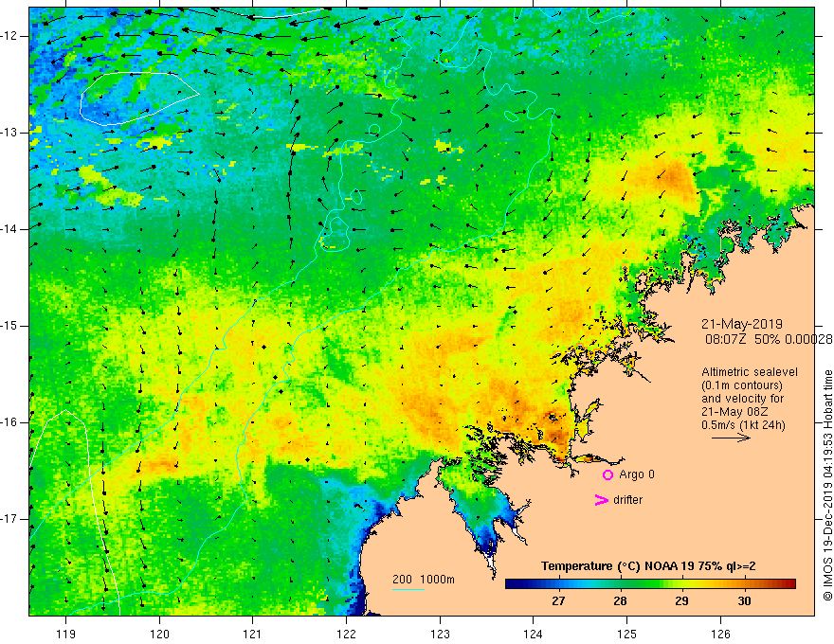
Task: Click the 27 value on temperature scale
Action: [x=558, y=601]
